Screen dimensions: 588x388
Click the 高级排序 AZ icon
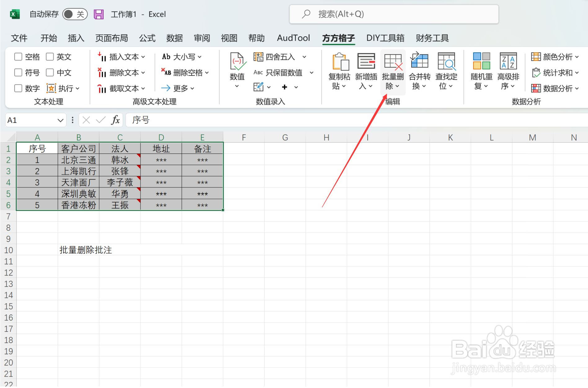pyautogui.click(x=508, y=61)
